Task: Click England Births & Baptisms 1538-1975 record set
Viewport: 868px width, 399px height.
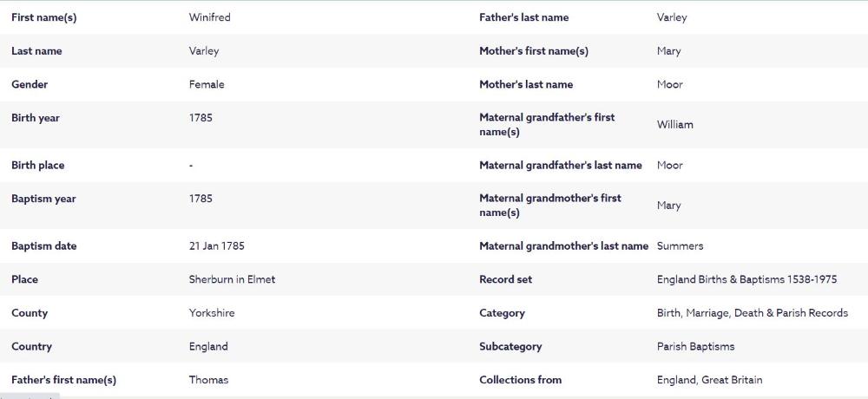Action: tap(746, 279)
